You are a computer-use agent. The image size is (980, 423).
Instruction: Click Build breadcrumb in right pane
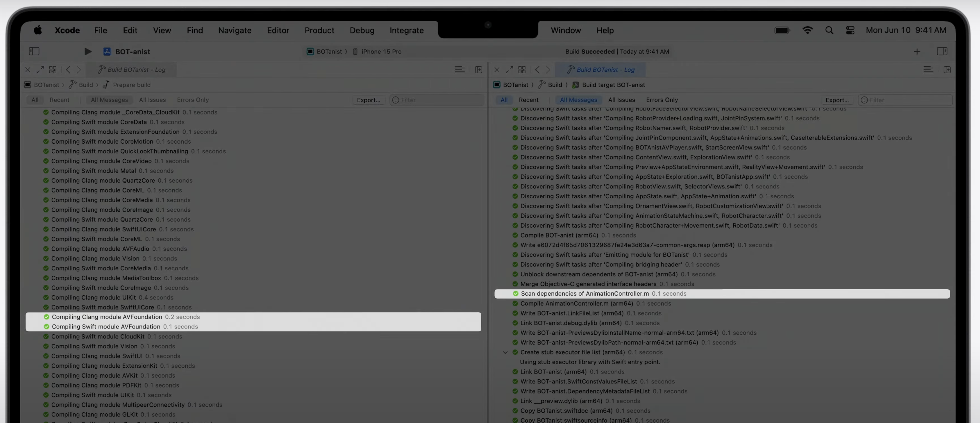pyautogui.click(x=555, y=85)
